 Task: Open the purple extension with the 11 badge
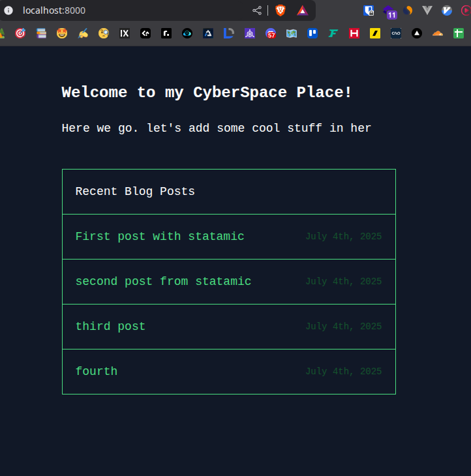click(x=390, y=12)
